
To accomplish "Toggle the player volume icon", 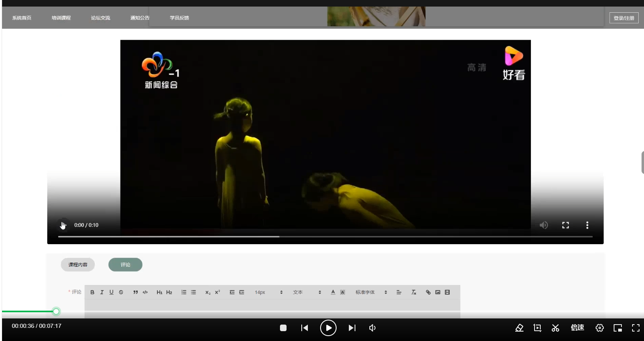I will (x=372, y=328).
